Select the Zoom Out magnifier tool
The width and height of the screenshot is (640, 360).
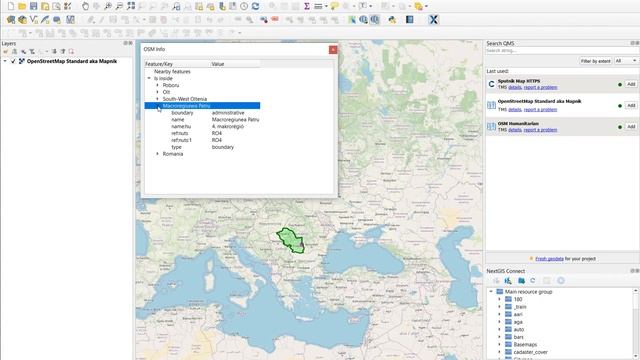pos(119,6)
